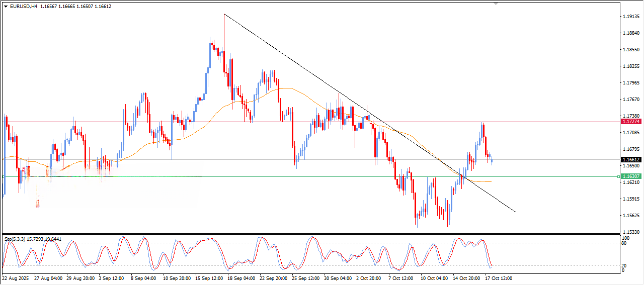Click the EURUSD,H4 chart title text

tap(23, 7)
